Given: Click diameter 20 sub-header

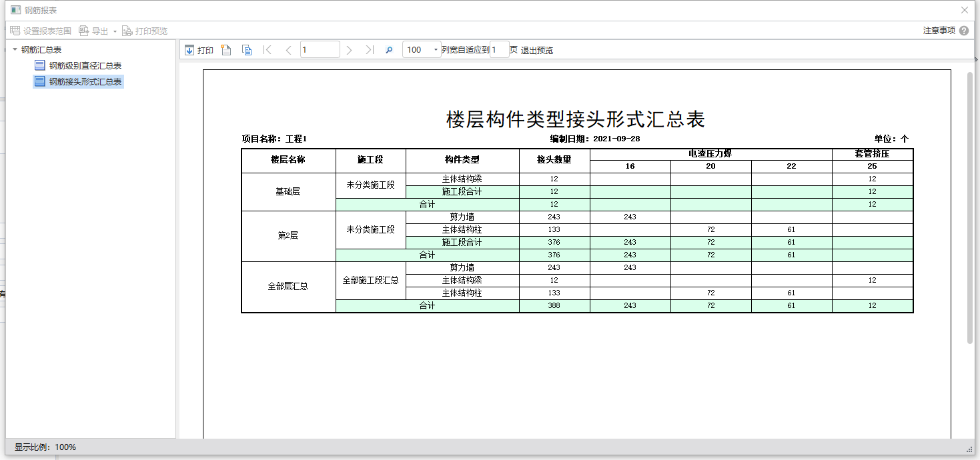Looking at the screenshot, I should pyautogui.click(x=711, y=166).
